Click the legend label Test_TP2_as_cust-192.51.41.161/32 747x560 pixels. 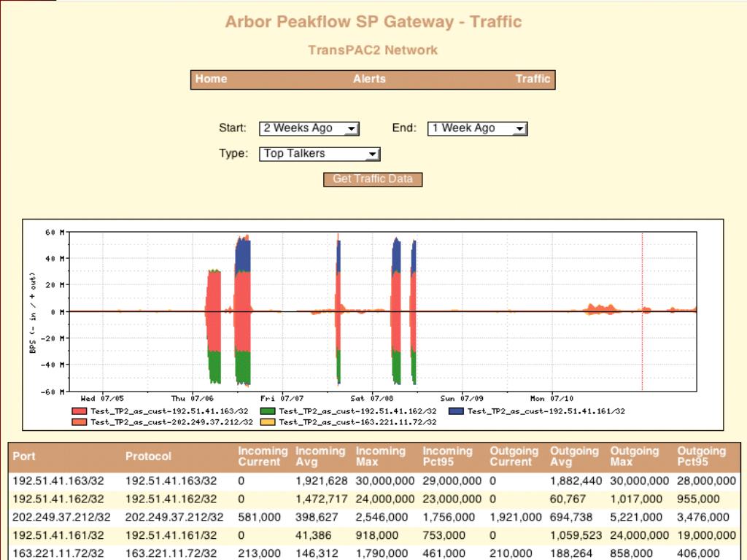click(x=546, y=411)
